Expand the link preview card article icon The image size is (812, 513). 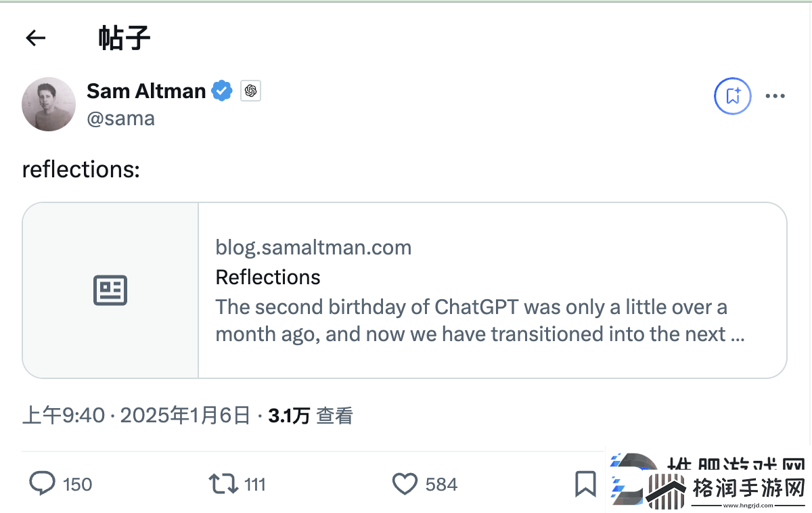click(x=110, y=290)
